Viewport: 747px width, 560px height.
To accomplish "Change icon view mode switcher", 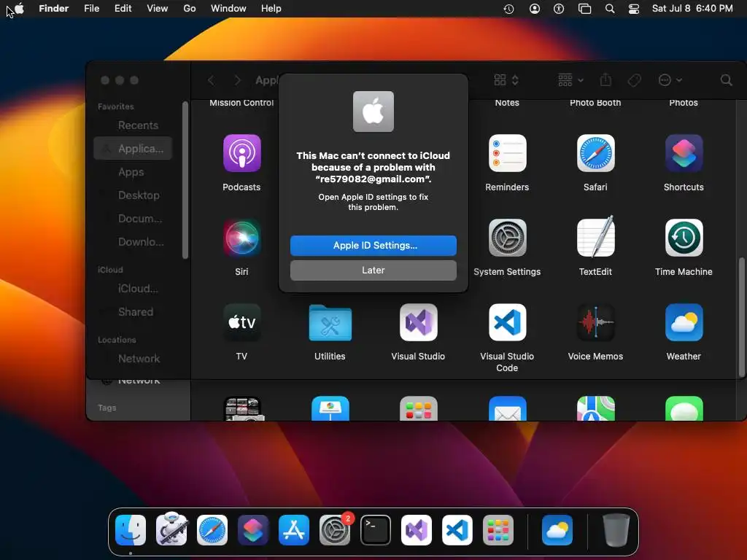I will (506, 80).
